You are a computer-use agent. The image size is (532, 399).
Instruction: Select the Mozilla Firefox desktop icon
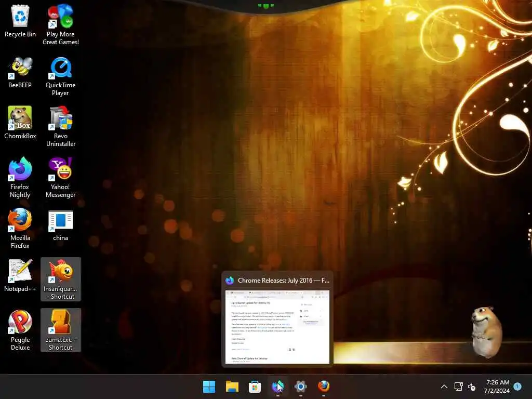point(20,228)
